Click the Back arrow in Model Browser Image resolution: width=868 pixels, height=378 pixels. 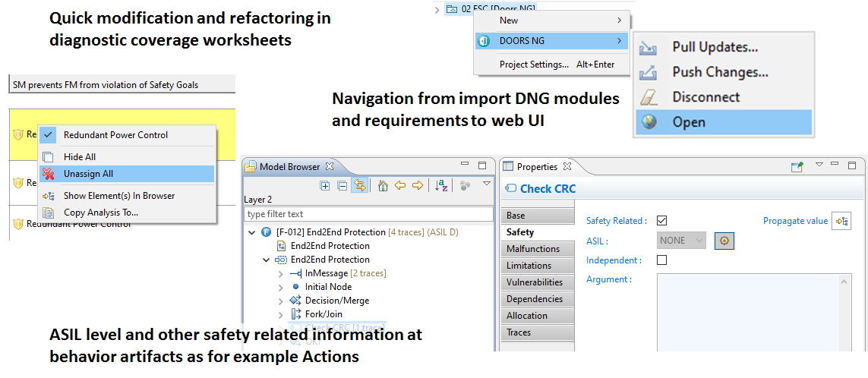[399, 185]
